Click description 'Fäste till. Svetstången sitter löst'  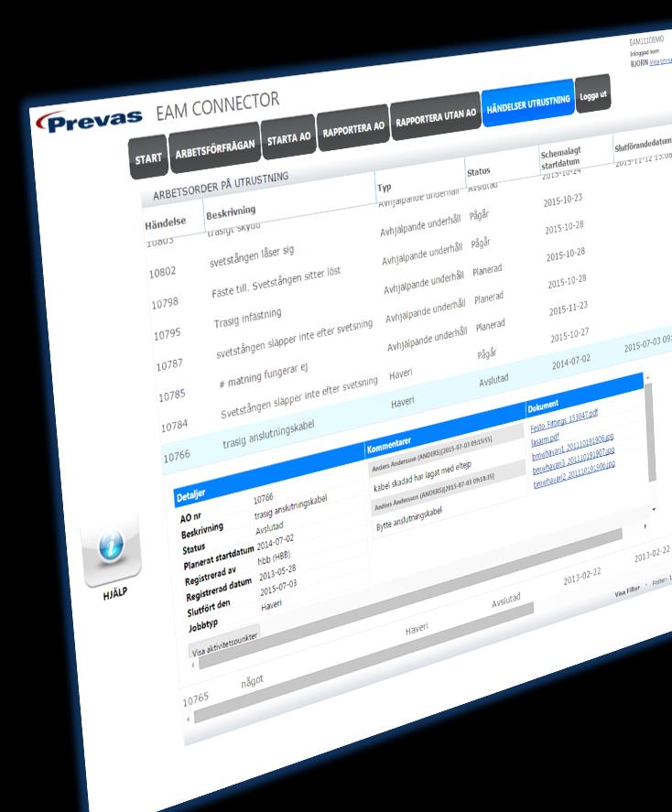[x=276, y=282]
